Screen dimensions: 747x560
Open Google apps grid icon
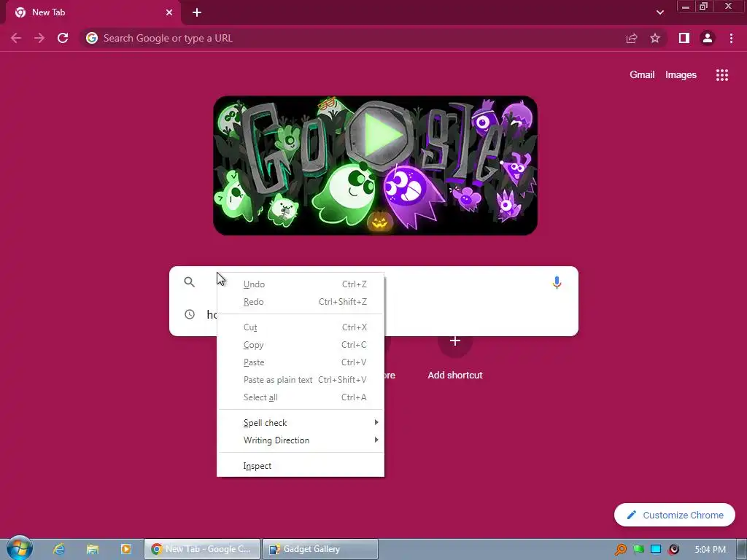coord(722,75)
